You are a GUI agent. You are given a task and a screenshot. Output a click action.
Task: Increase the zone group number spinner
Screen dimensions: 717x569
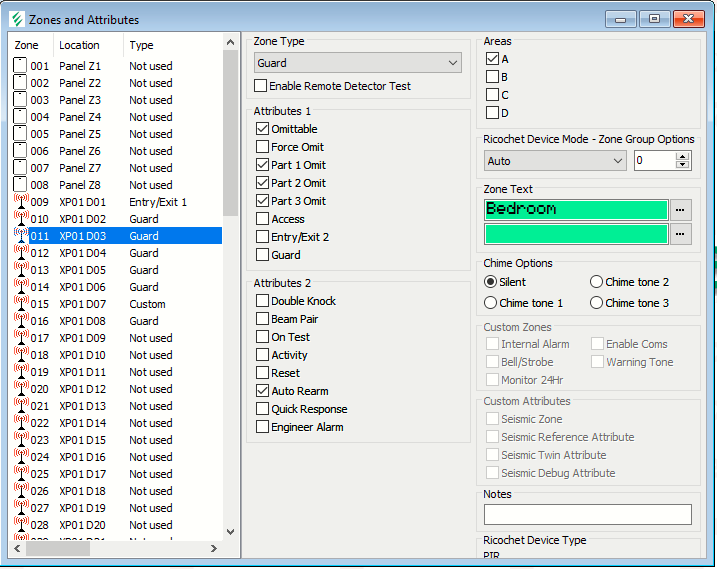[x=683, y=156]
